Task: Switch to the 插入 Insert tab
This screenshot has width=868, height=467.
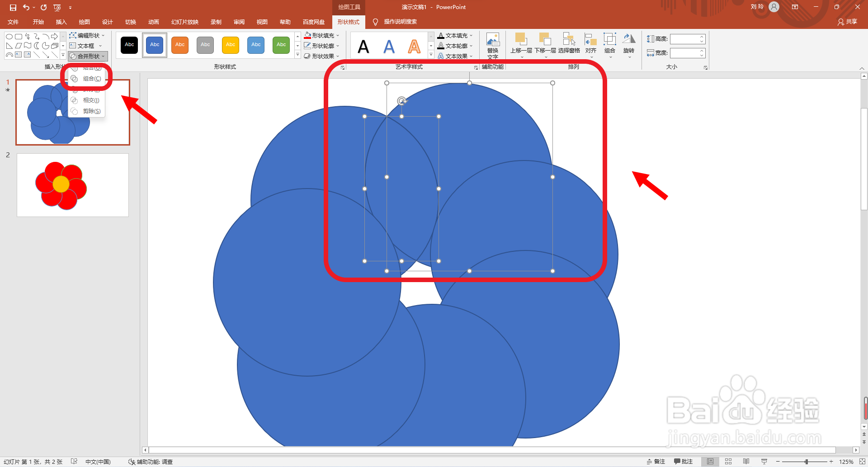Action: pyautogui.click(x=61, y=22)
